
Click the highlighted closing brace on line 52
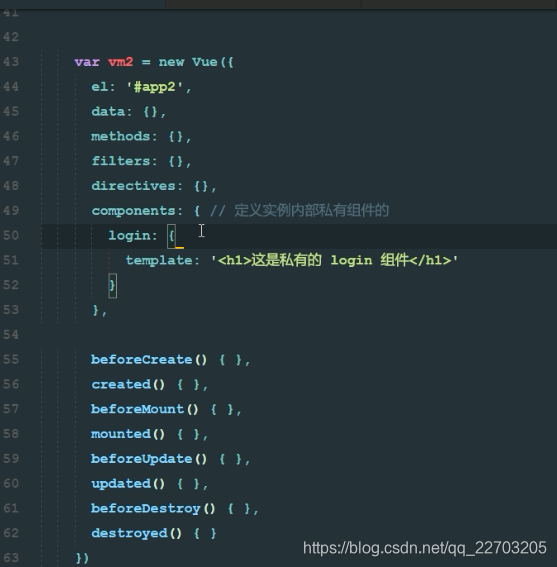(x=112, y=286)
